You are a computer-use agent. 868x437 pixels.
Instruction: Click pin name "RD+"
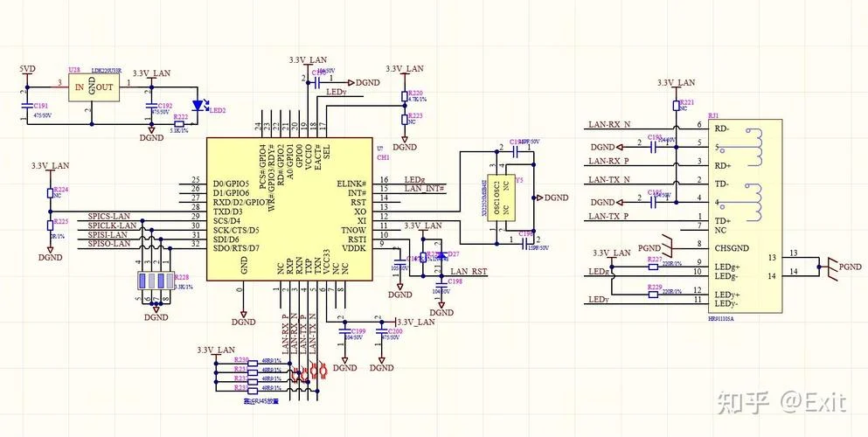pos(722,165)
